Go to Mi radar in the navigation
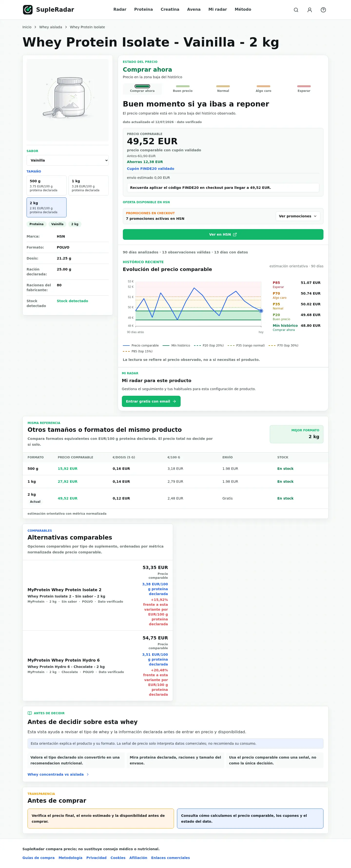The width and height of the screenshot is (351, 868). [217, 10]
